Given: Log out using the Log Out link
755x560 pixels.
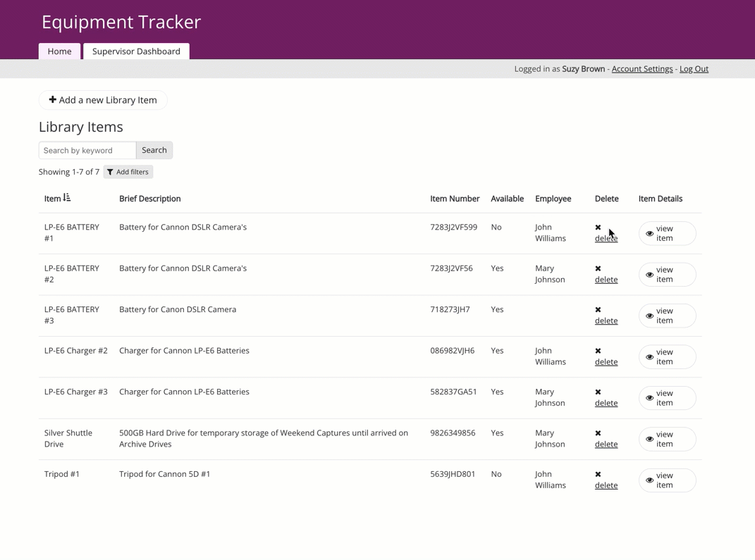Looking at the screenshot, I should point(694,69).
